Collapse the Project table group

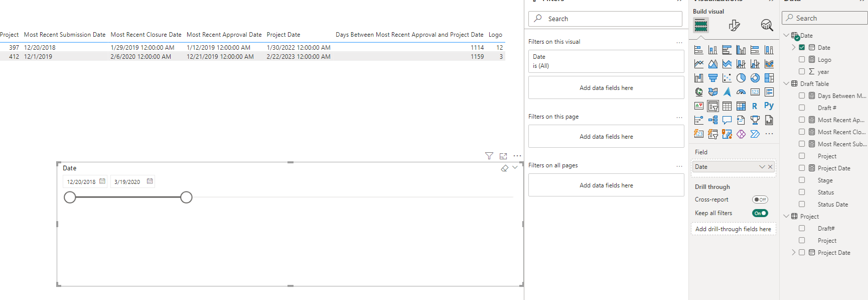click(786, 216)
